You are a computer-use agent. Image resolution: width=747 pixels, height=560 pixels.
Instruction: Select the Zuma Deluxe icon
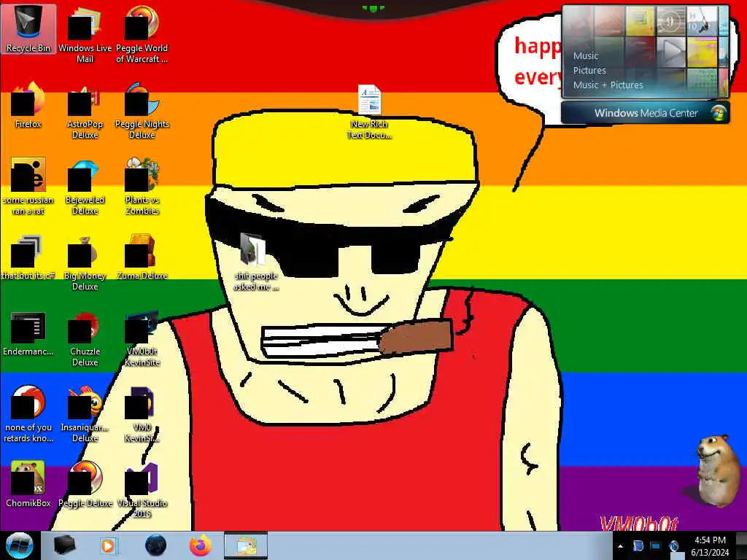[x=142, y=257]
